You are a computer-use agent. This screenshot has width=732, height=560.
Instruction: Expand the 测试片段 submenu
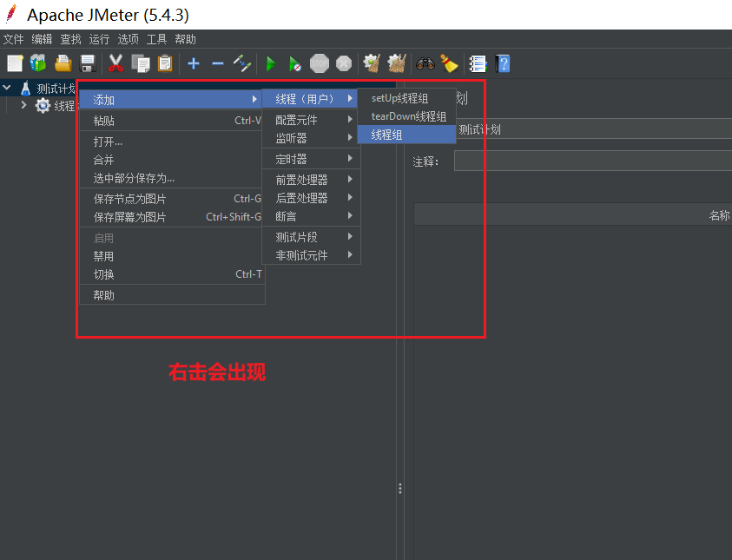click(x=312, y=237)
